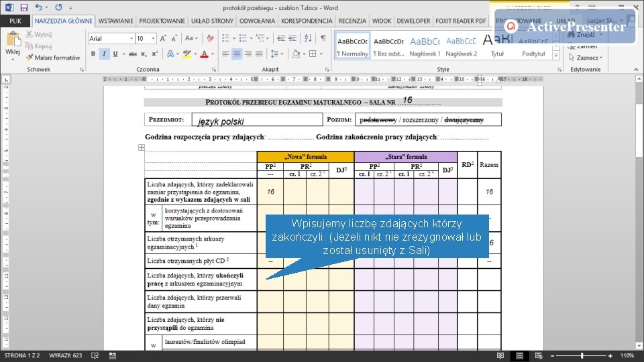Open the Akapit paragraph dialog launcher

[327, 70]
